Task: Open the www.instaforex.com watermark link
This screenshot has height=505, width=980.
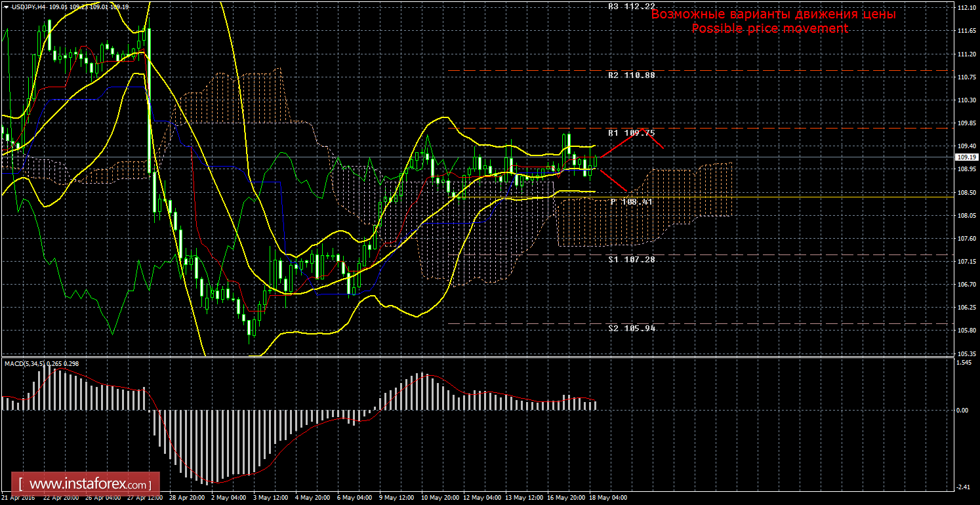Action: point(86,485)
